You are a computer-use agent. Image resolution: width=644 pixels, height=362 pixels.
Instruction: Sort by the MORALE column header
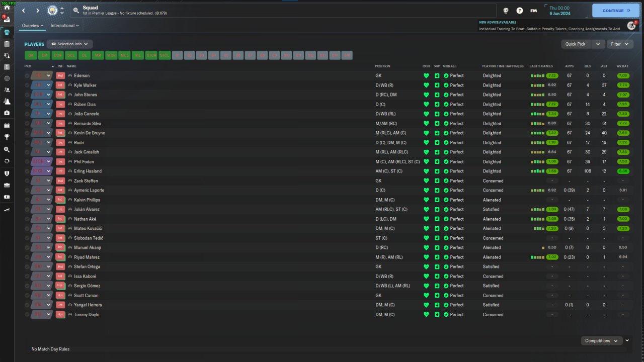(450, 66)
